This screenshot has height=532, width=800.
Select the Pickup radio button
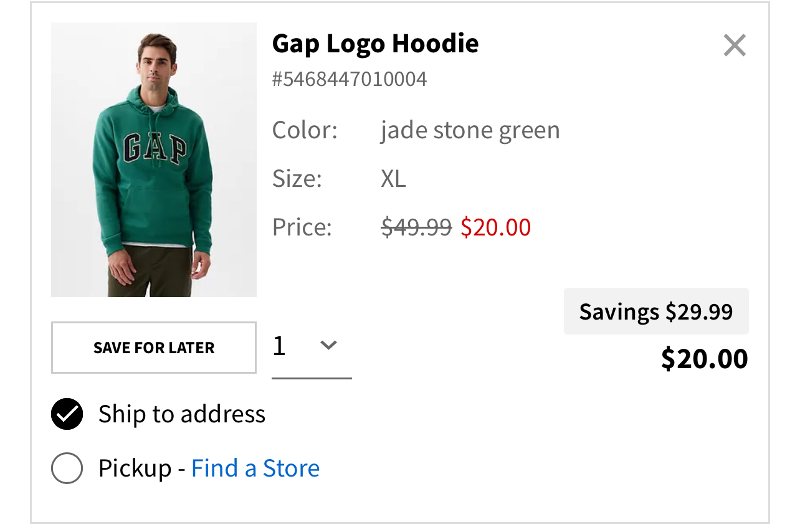67,468
